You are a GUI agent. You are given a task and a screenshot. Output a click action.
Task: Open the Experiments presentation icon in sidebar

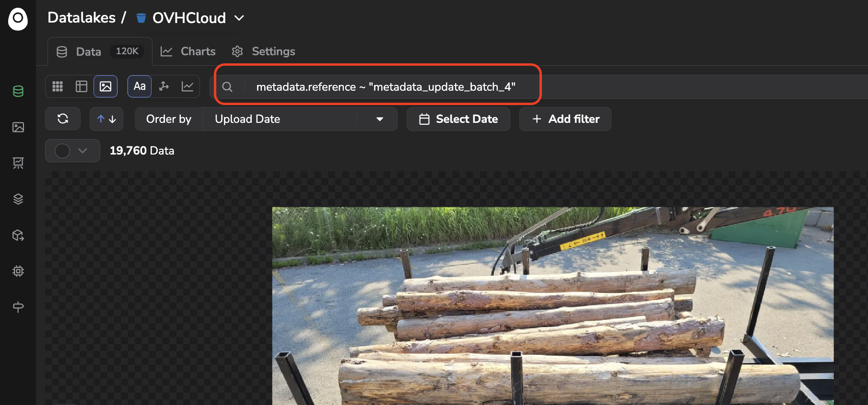tap(18, 163)
